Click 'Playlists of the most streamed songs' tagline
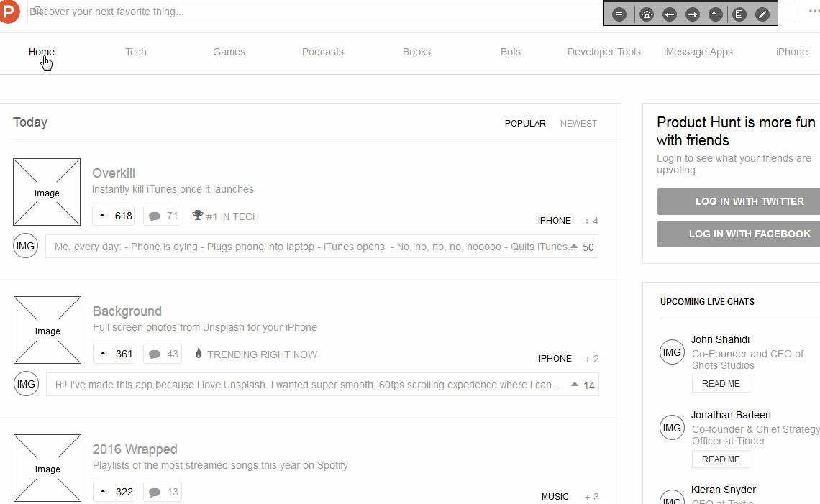Screen dimensions: 820x504 [x=220, y=465]
